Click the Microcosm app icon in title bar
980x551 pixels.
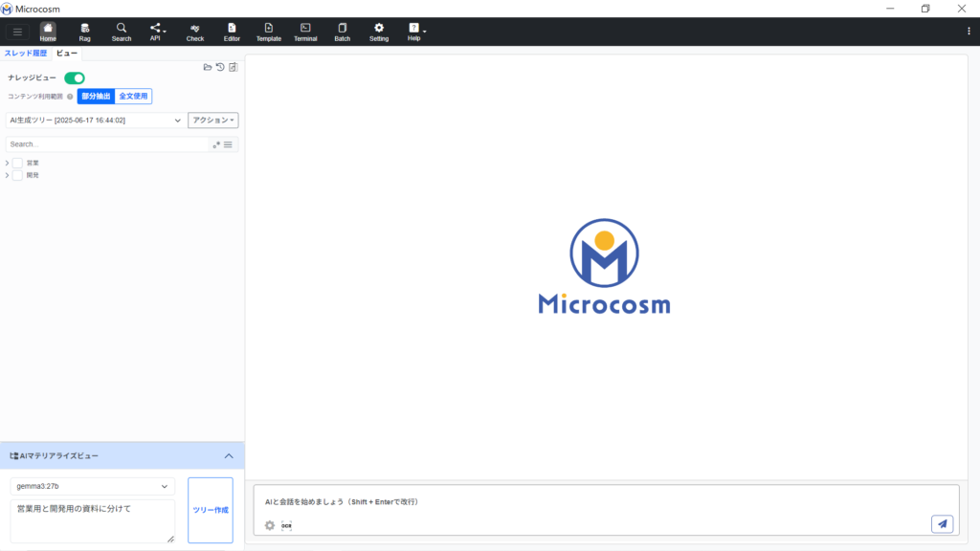click(x=7, y=9)
